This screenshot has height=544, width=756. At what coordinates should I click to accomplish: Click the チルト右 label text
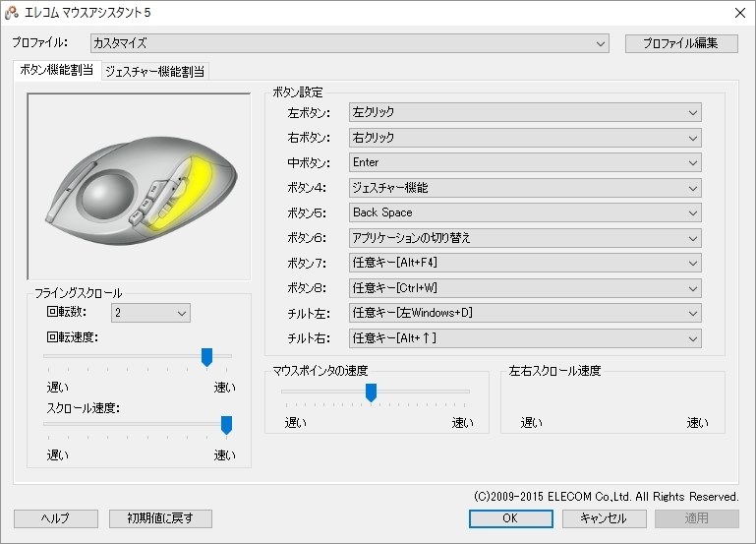pos(309,338)
